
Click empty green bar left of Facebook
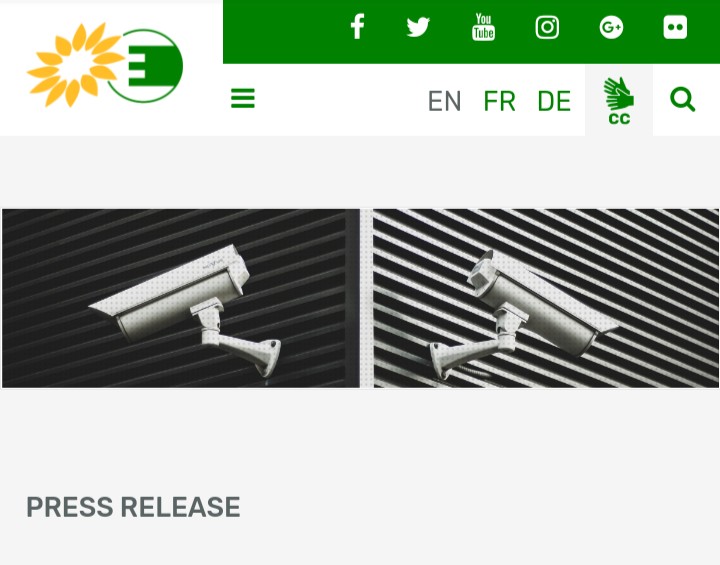(285, 31)
